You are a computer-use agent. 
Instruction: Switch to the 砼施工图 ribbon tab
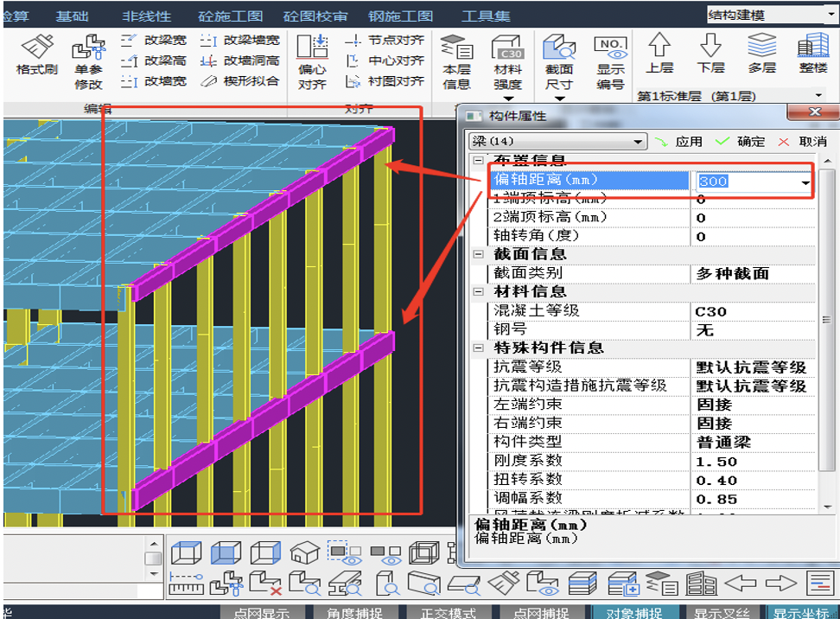[229, 13]
